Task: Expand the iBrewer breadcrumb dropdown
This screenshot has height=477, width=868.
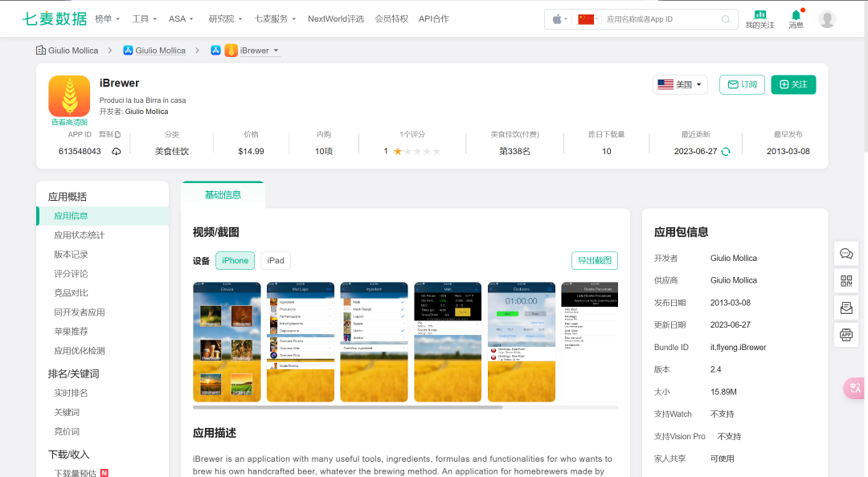Action: tap(276, 51)
